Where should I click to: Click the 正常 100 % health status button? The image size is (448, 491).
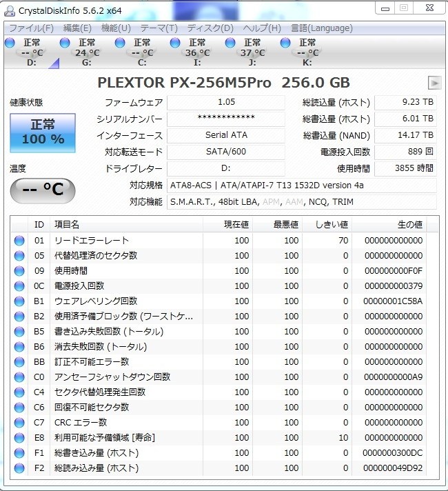43,133
